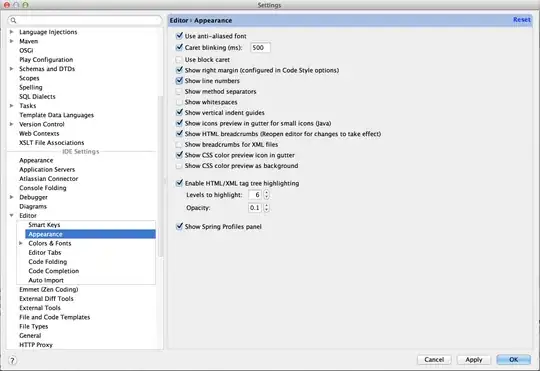Expand the Version Control node
The height and width of the screenshot is (371, 540).
(11, 124)
